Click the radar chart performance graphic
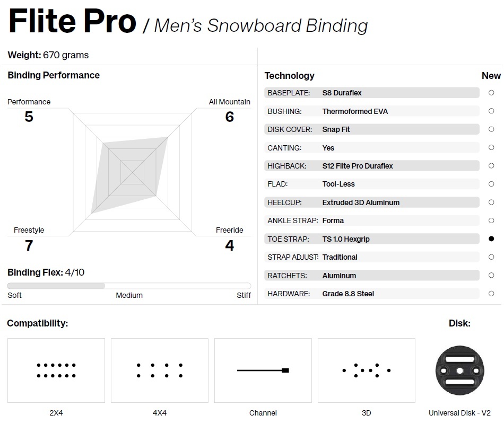Viewport: 504px width, 424px height. coord(133,172)
